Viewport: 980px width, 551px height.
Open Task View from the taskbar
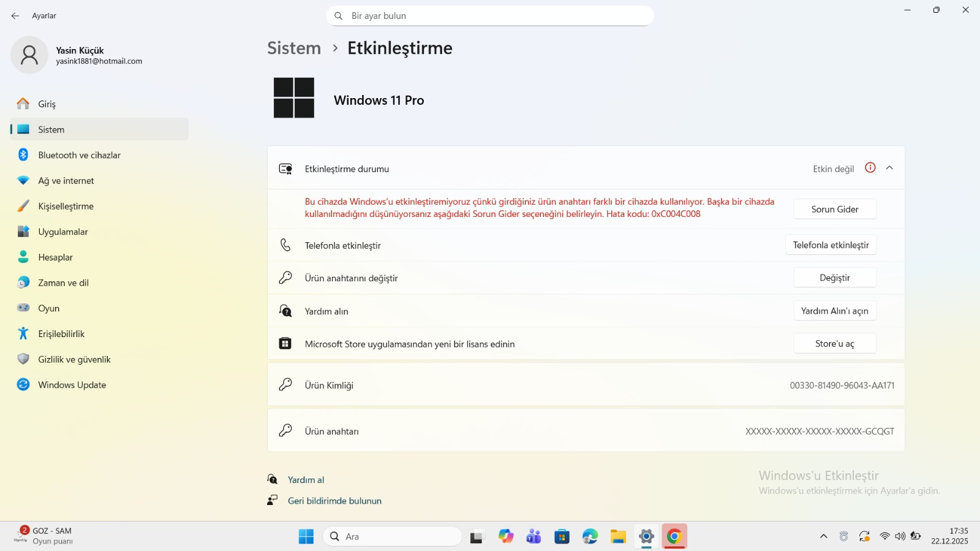pyautogui.click(x=477, y=536)
